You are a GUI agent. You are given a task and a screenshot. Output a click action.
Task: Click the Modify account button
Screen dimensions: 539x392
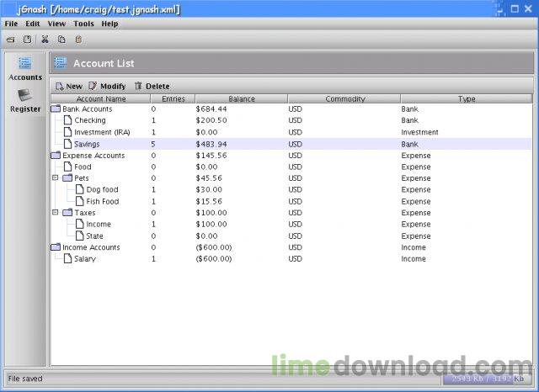(x=107, y=86)
